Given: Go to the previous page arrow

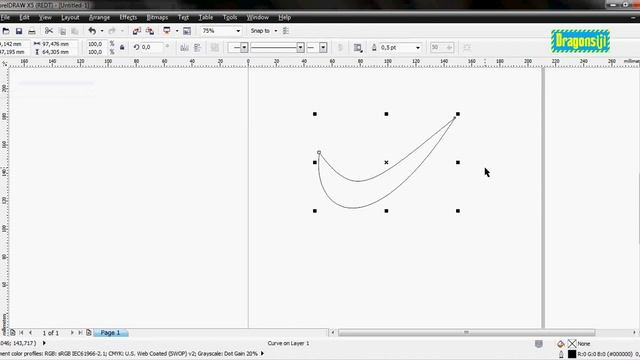Looking at the screenshot, I should pyautogui.click(x=30, y=333).
